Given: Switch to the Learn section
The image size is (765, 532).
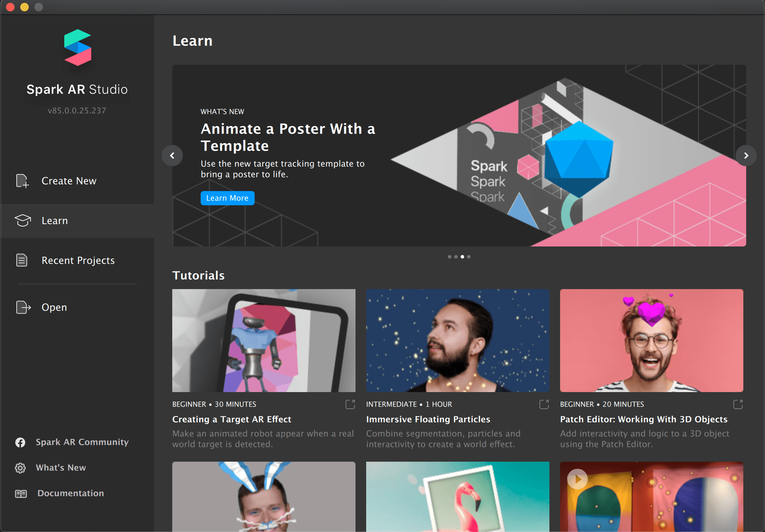Looking at the screenshot, I should click(77, 221).
